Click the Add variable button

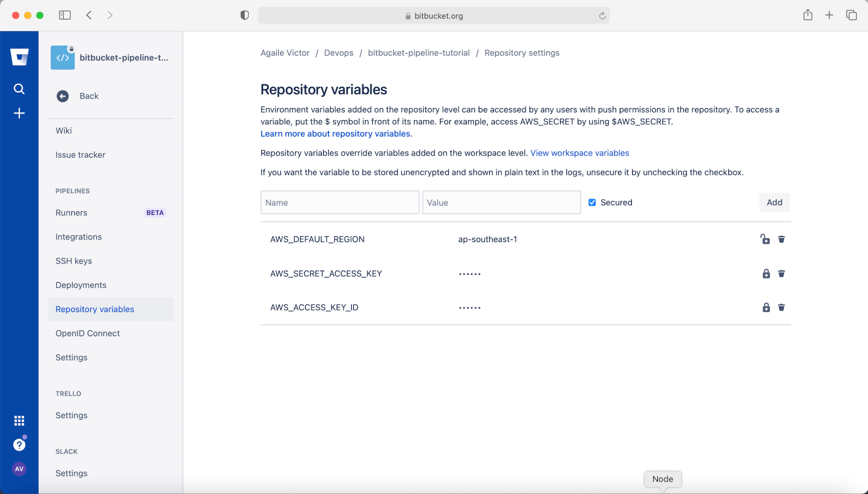(774, 203)
